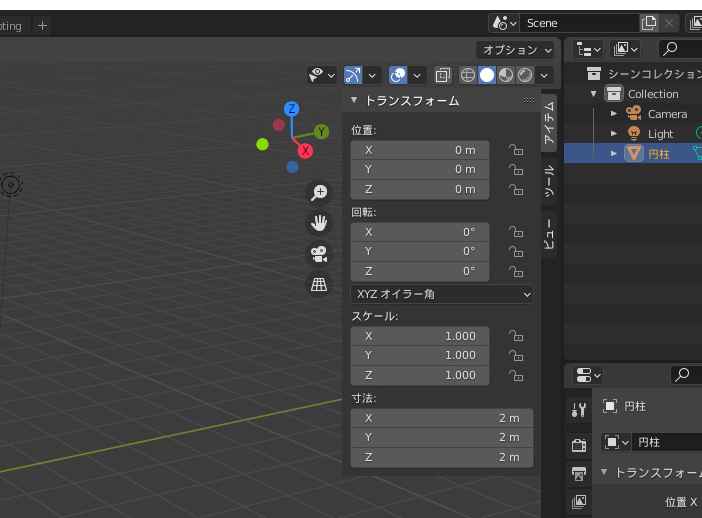This screenshot has width=702, height=518.
Task: Open the overlays options dropdown arrow
Action: coord(417,75)
